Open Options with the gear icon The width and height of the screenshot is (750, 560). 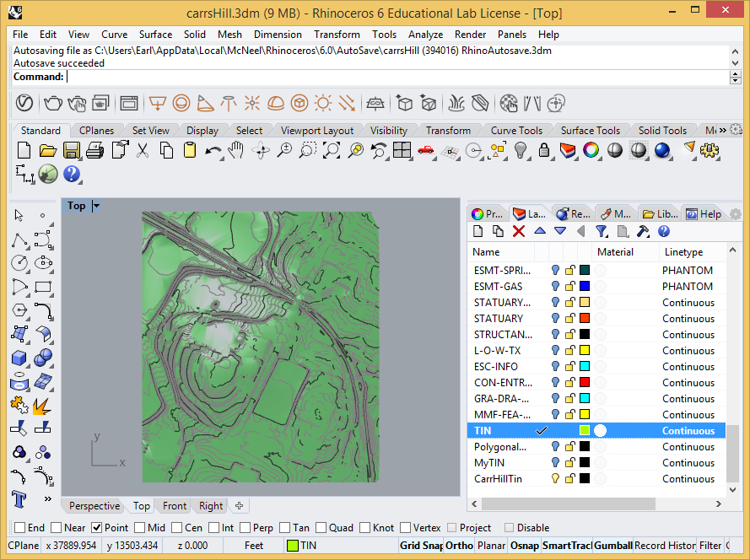coord(710,151)
